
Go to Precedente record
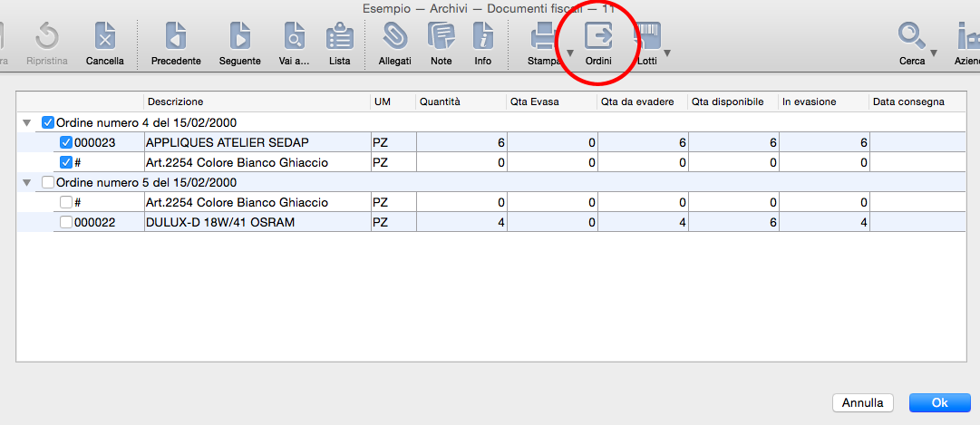[176, 38]
